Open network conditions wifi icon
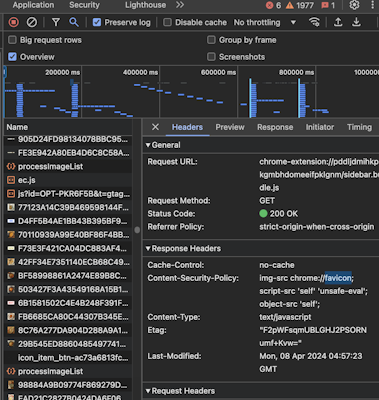 tap(314, 22)
